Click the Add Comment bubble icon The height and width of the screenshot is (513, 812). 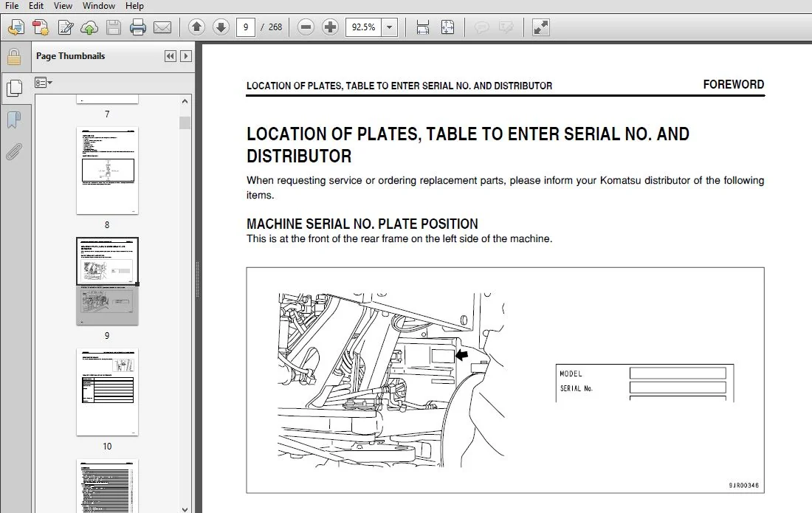click(x=481, y=27)
